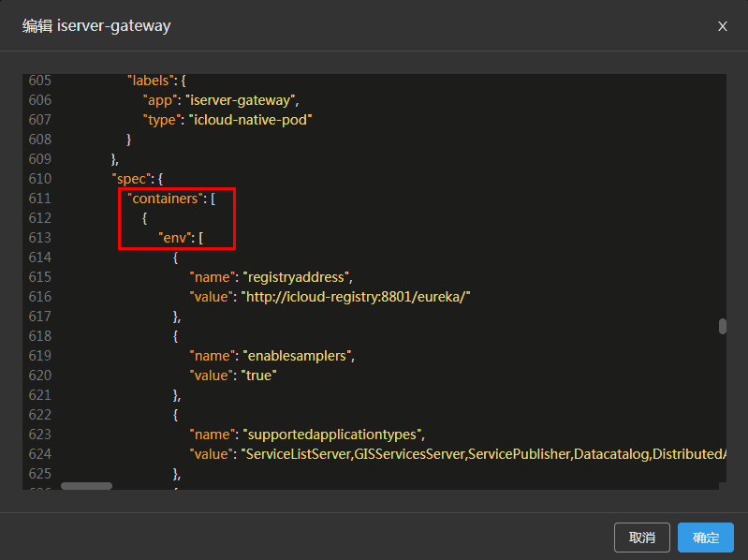Viewport: 748px width, 560px height.
Task: Click the "containers" key on line 611
Action: [x=165, y=199]
